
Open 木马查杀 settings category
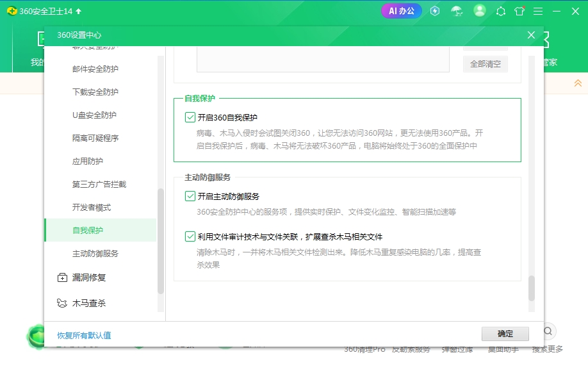point(89,303)
